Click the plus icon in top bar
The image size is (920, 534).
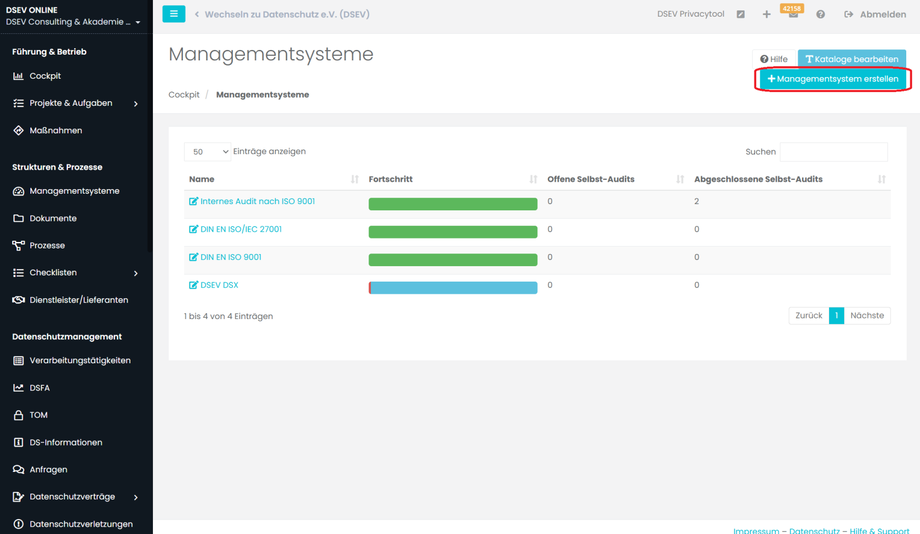(766, 15)
